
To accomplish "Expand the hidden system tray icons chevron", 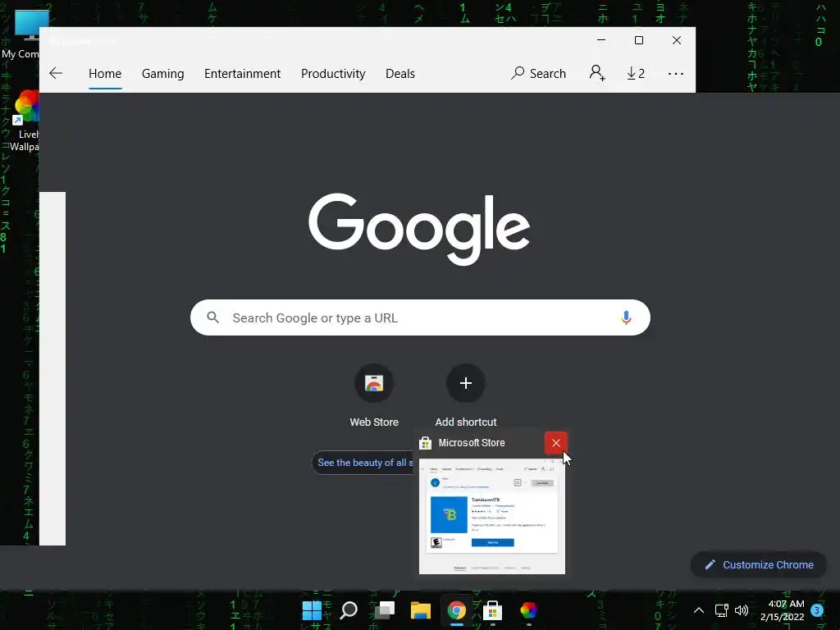I will (699, 610).
